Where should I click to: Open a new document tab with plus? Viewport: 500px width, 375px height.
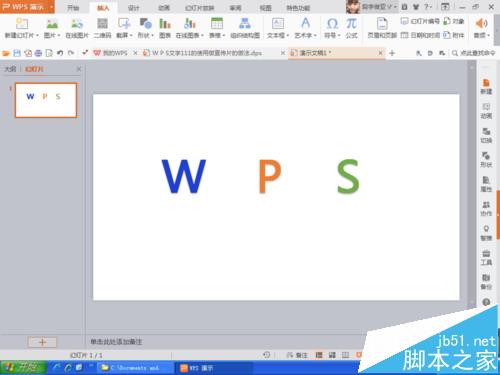click(x=392, y=53)
